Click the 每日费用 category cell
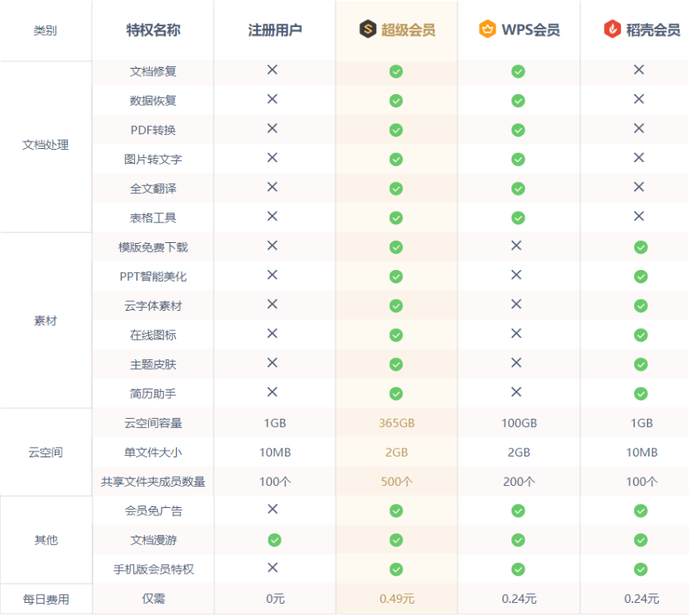The image size is (689, 616). click(x=46, y=600)
